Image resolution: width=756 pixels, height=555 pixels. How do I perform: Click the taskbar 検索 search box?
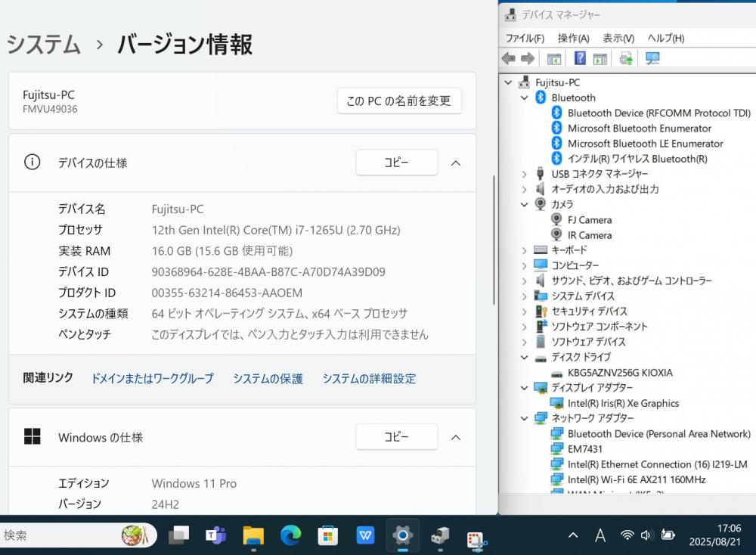pos(79,535)
